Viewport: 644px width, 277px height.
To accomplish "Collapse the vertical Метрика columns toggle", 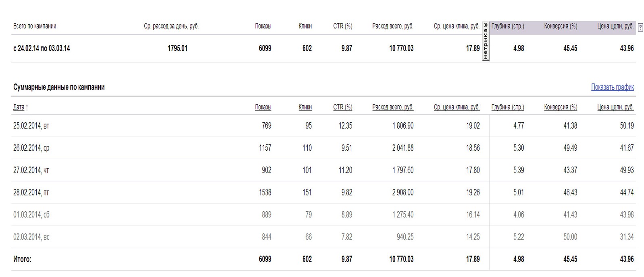I will pyautogui.click(x=486, y=41).
